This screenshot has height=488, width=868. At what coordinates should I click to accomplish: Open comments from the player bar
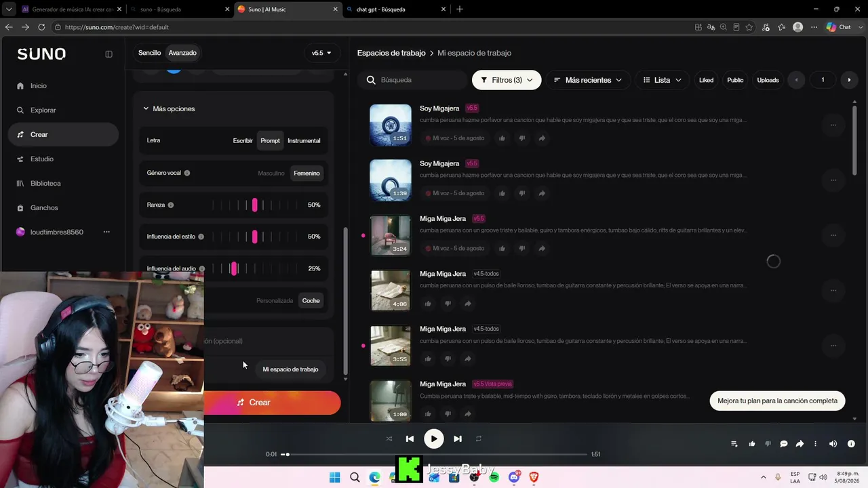(784, 444)
